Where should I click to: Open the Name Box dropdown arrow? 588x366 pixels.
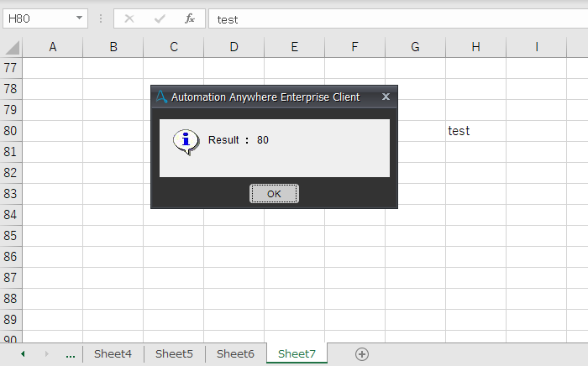[79, 18]
